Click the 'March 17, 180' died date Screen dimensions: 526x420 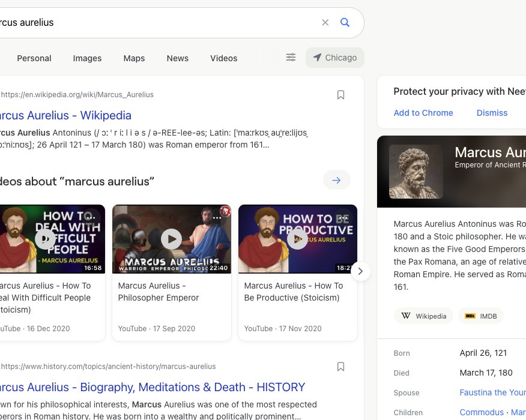tap(486, 373)
